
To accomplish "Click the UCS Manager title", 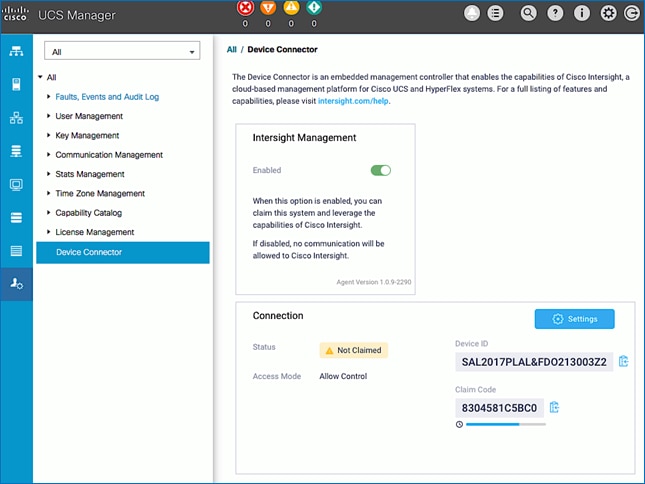I will pyautogui.click(x=77, y=15).
